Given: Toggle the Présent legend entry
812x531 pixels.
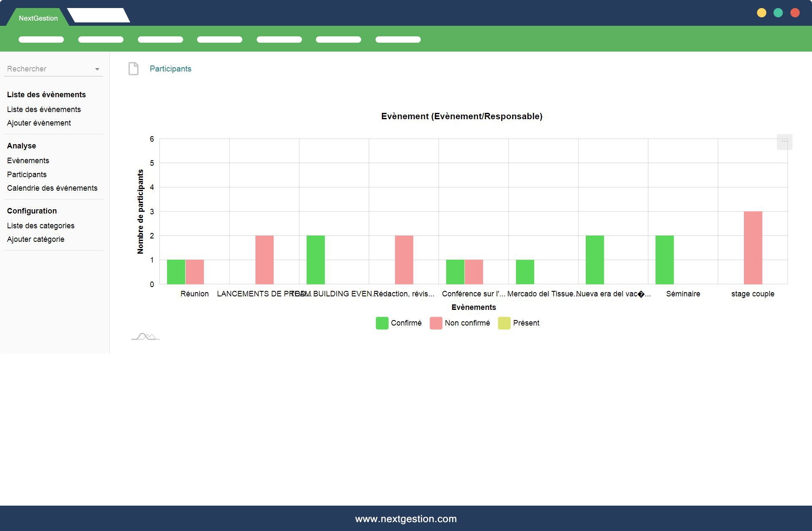Looking at the screenshot, I should pos(518,323).
